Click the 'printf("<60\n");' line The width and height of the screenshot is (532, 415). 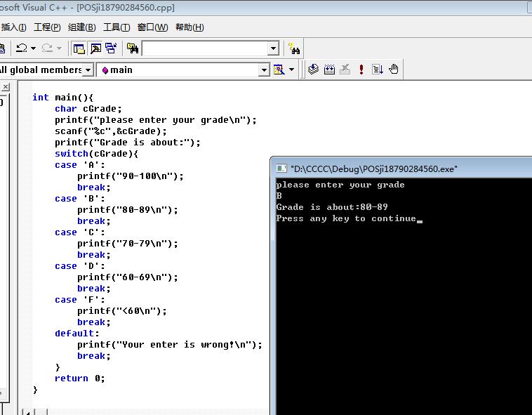pos(122,311)
